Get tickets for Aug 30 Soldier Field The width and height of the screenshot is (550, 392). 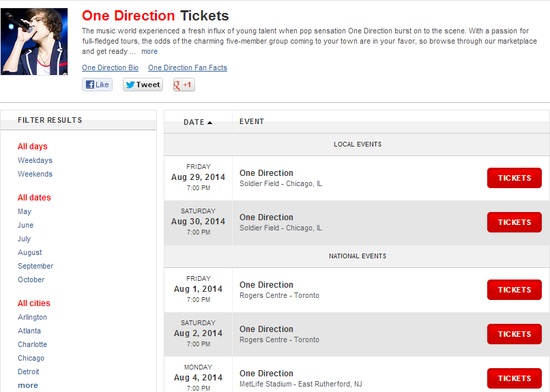tap(514, 222)
